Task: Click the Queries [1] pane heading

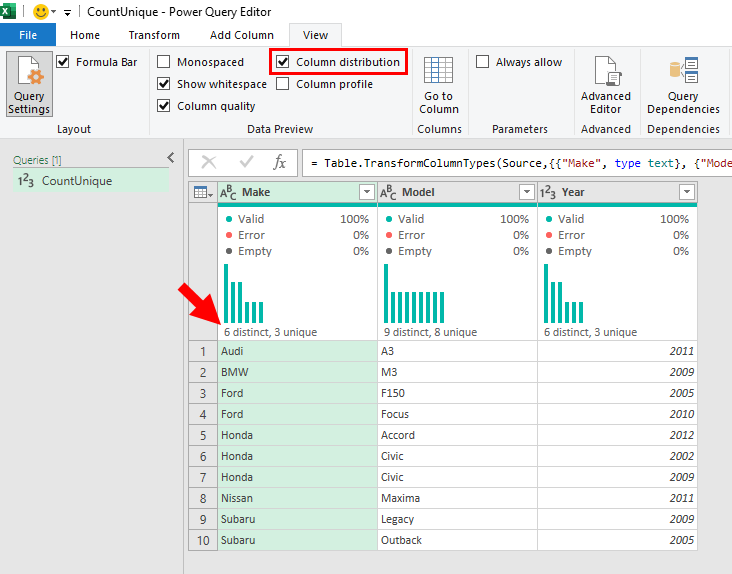Action: coord(37,160)
